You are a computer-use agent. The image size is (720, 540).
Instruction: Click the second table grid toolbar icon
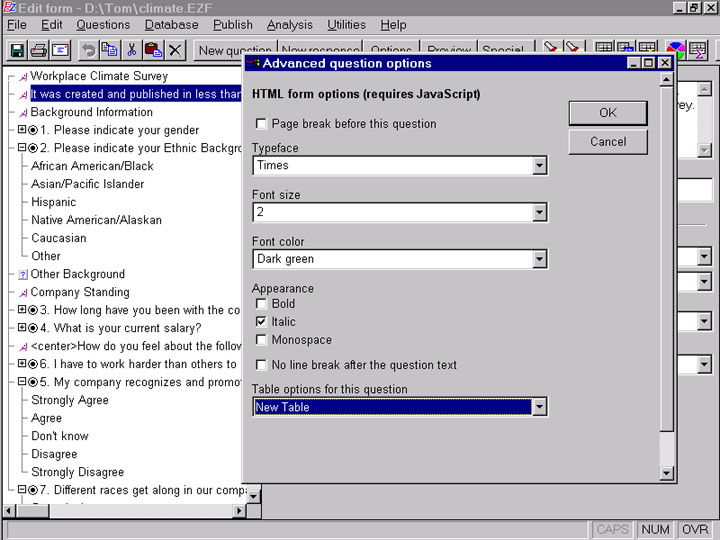(625, 47)
